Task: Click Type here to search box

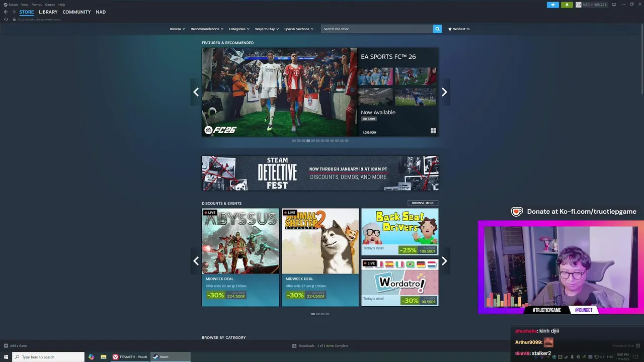Action: 48,357
